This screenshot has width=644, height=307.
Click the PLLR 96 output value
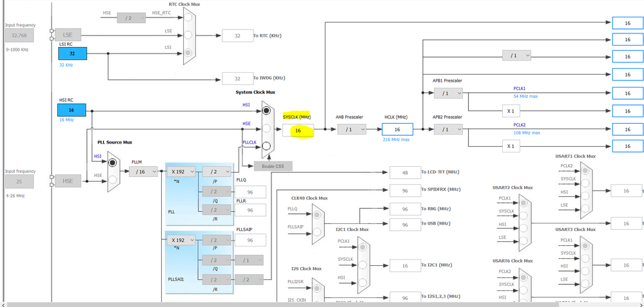click(250, 210)
